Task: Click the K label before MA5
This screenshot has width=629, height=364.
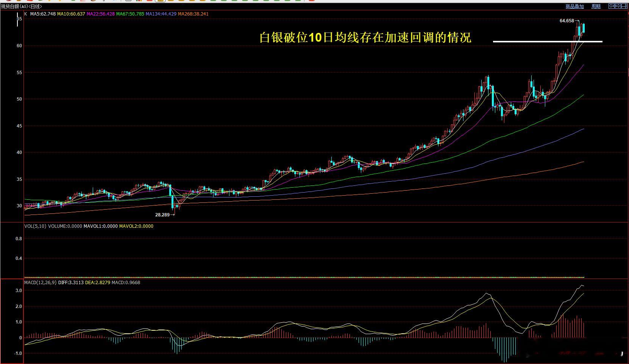Action: point(26,14)
